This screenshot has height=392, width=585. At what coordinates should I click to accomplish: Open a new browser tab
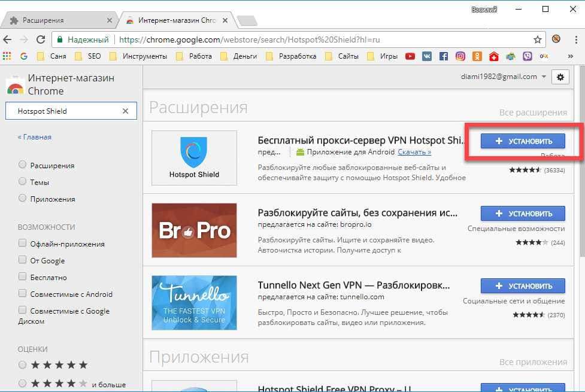click(247, 21)
